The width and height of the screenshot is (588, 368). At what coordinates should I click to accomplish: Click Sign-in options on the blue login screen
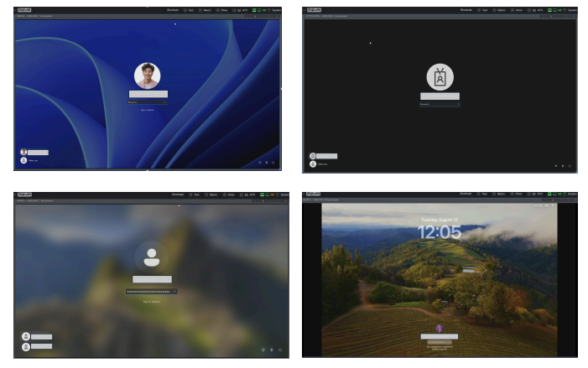147,110
